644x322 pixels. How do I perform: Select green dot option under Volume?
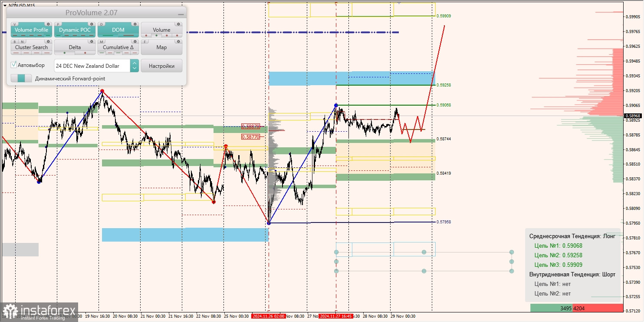pyautogui.click(x=156, y=36)
